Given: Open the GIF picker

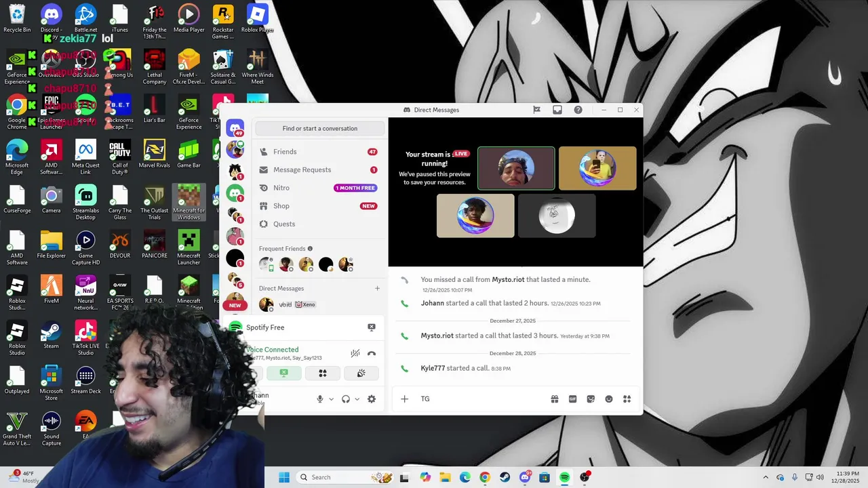Looking at the screenshot, I should point(572,399).
